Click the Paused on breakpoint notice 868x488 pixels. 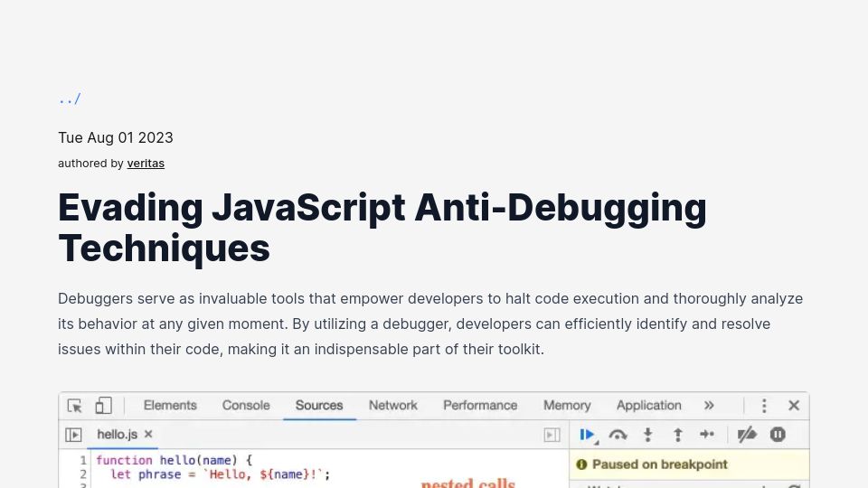coord(689,465)
